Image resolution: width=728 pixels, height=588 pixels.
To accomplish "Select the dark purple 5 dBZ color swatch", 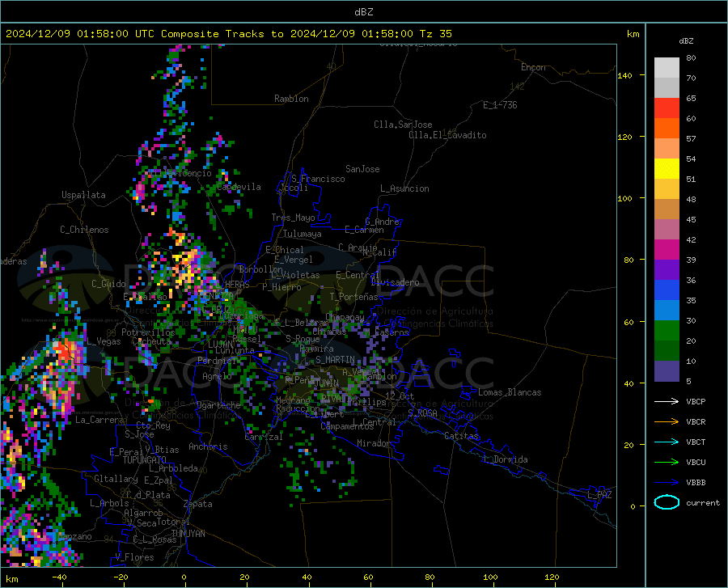I will [x=667, y=371].
